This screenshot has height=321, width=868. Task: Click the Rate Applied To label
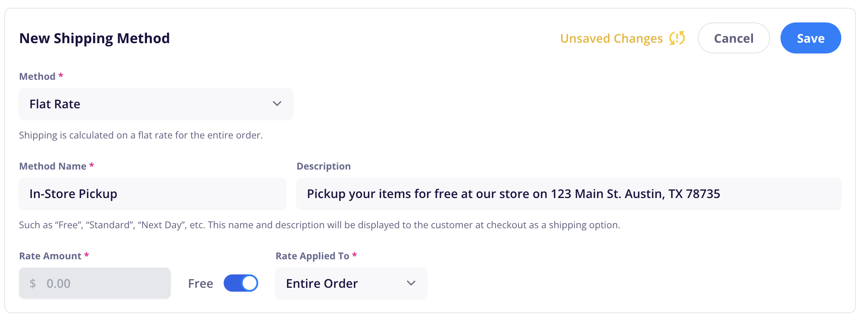coord(312,256)
